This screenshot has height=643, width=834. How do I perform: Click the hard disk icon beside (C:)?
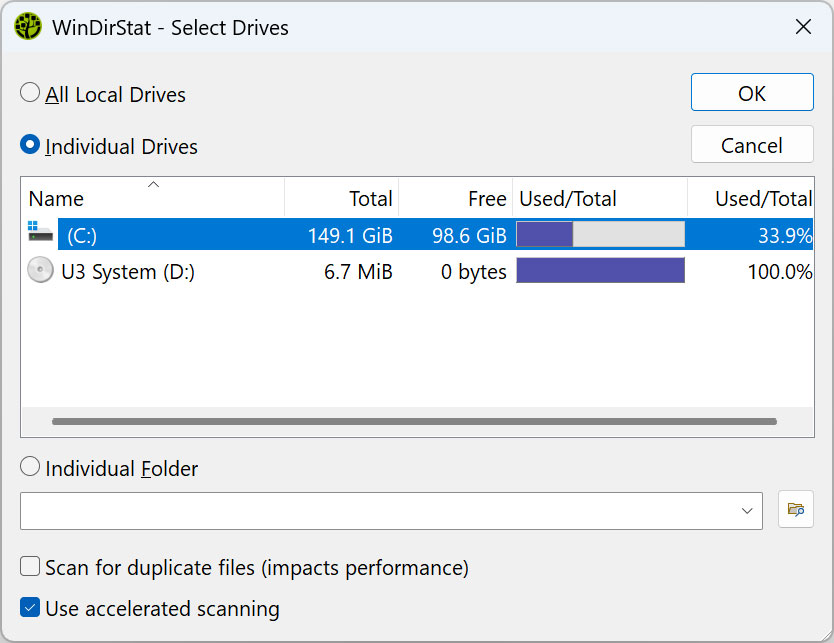point(40,233)
